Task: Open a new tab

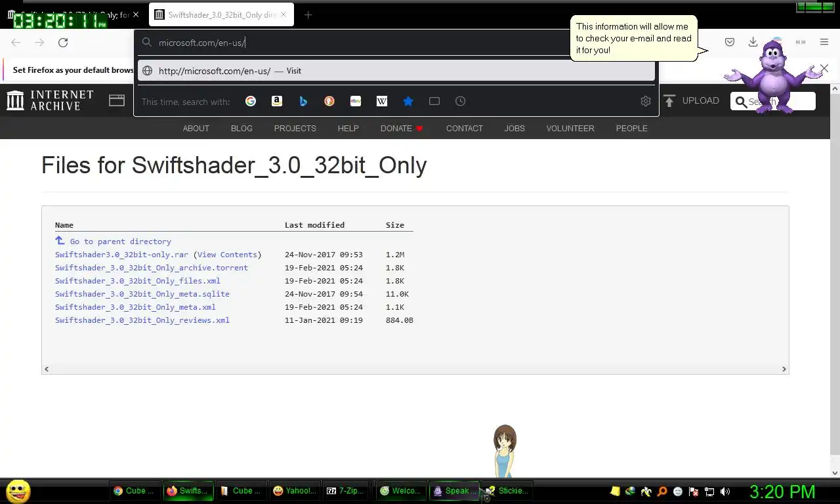Action: tap(308, 15)
